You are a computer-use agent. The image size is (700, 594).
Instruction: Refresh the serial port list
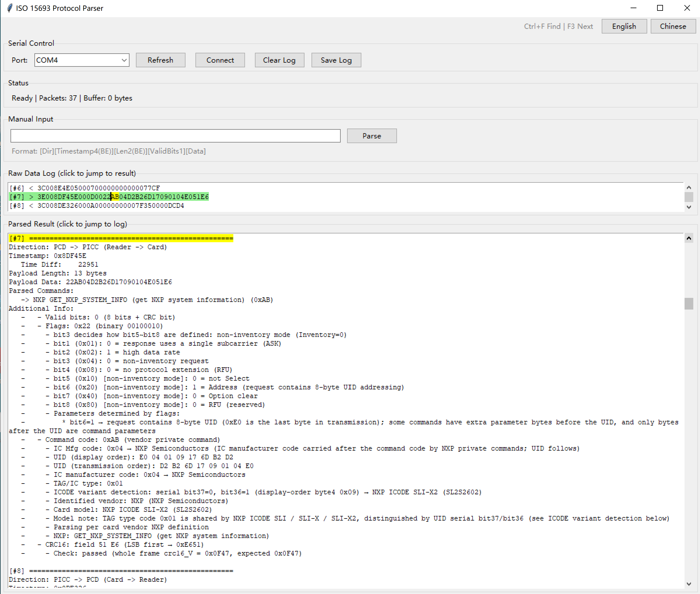click(160, 60)
